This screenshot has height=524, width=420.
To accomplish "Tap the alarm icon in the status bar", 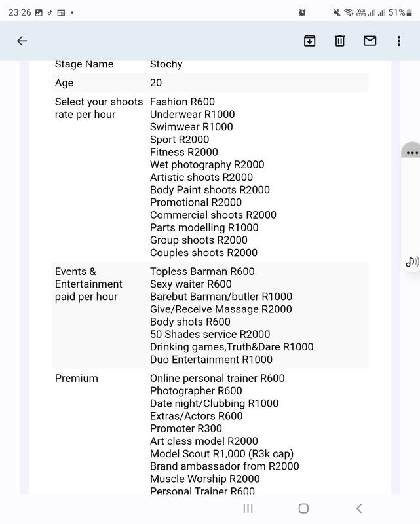I will pyautogui.click(x=302, y=12).
